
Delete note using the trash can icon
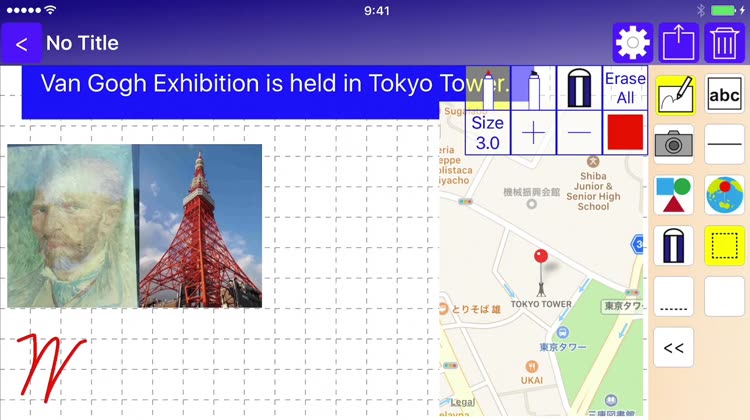(724, 43)
